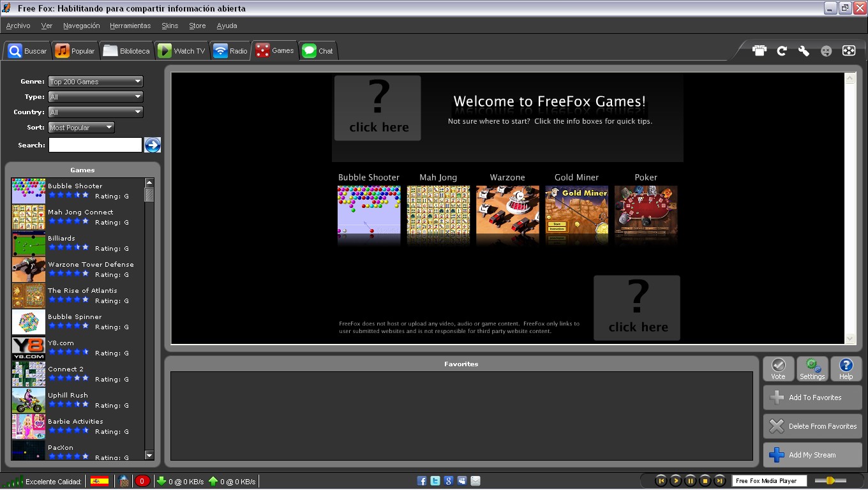
Task: Open the Herramientas menu
Action: click(x=130, y=26)
